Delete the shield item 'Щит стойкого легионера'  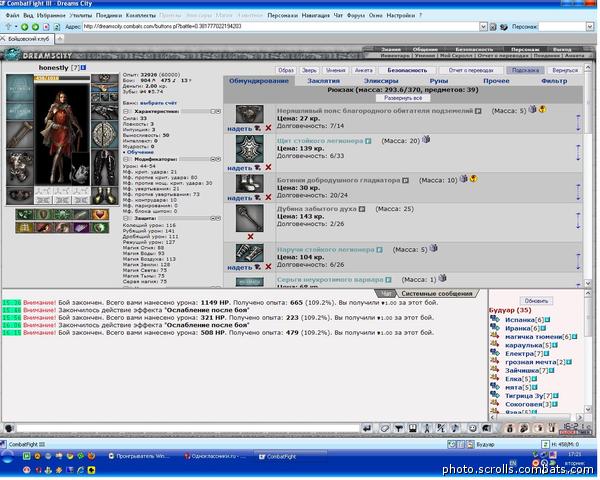click(268, 167)
